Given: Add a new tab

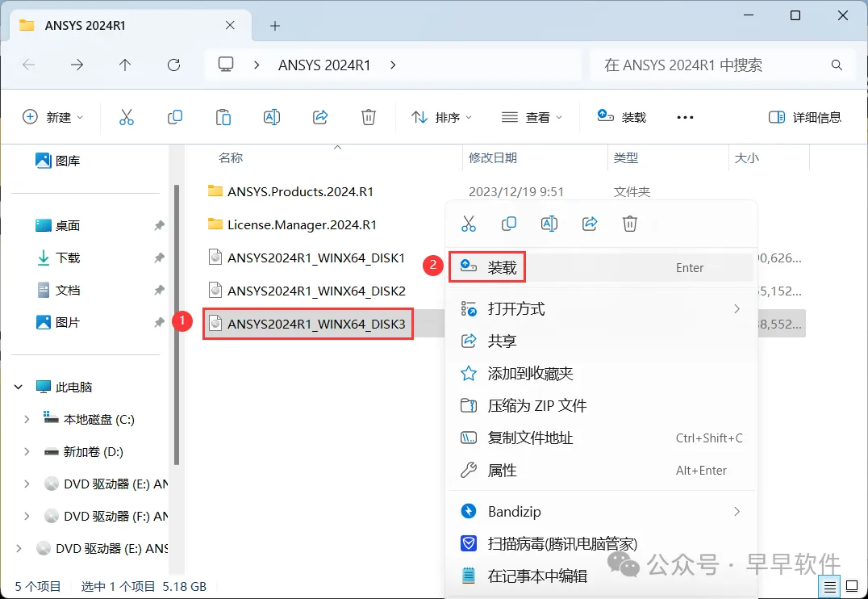Looking at the screenshot, I should (x=274, y=26).
